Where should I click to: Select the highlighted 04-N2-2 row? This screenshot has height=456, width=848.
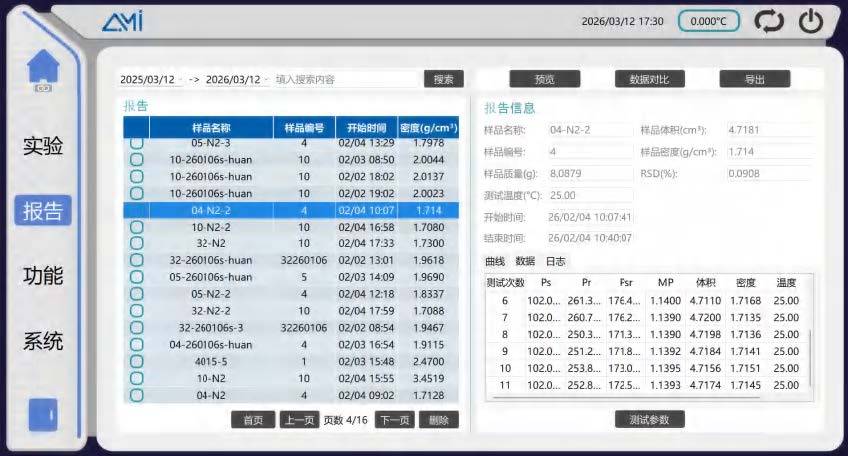291,210
